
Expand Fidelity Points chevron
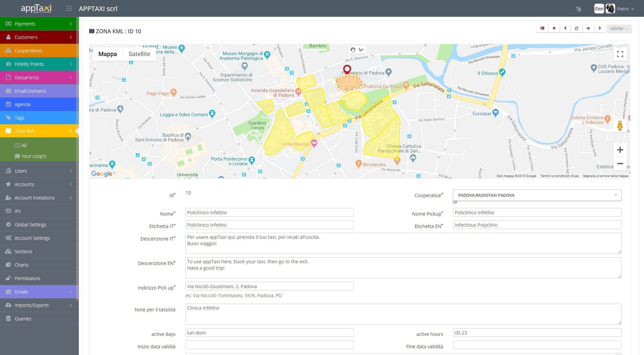pos(71,64)
